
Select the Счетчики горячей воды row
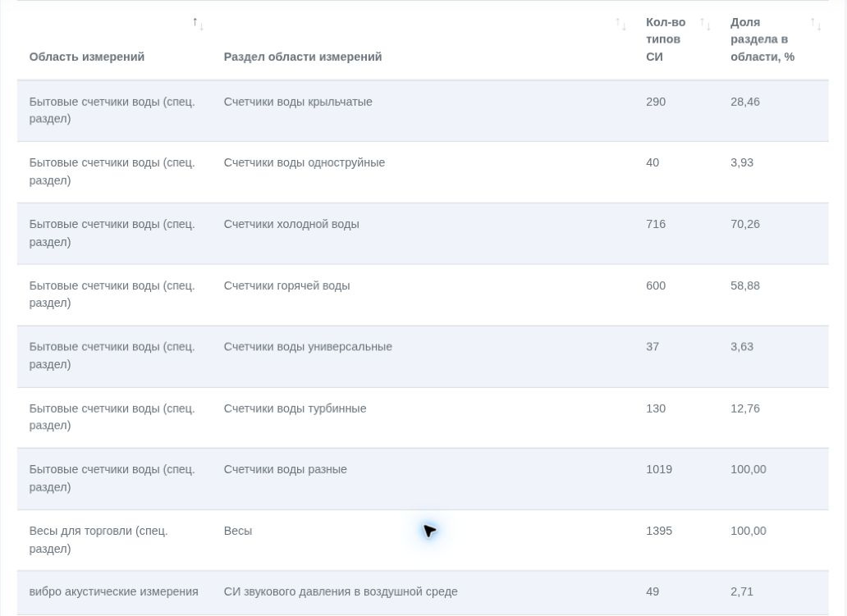point(423,294)
